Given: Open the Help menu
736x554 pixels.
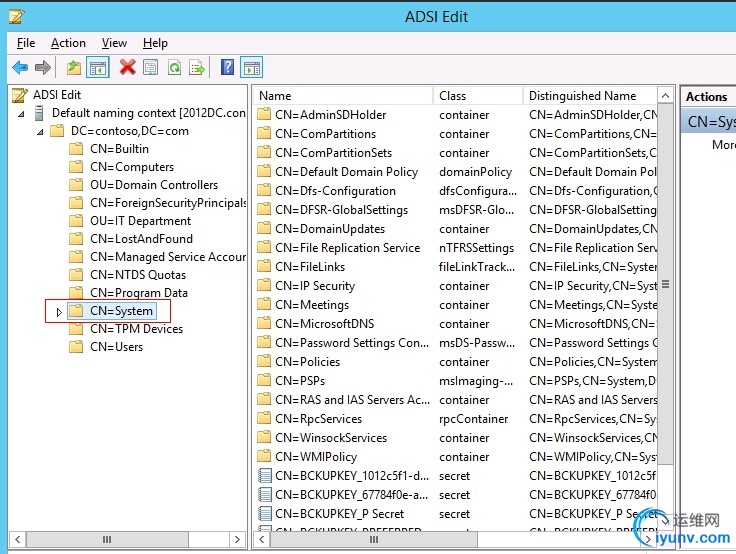Looking at the screenshot, I should click(x=155, y=43).
